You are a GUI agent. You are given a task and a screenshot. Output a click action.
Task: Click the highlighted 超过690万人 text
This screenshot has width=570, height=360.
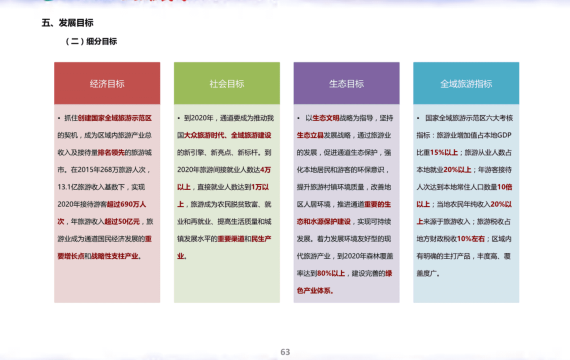coord(127,204)
